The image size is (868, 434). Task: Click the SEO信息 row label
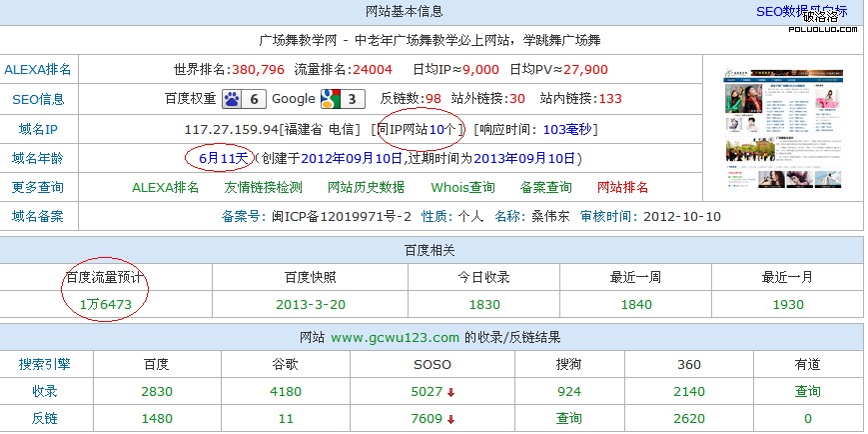[x=38, y=99]
